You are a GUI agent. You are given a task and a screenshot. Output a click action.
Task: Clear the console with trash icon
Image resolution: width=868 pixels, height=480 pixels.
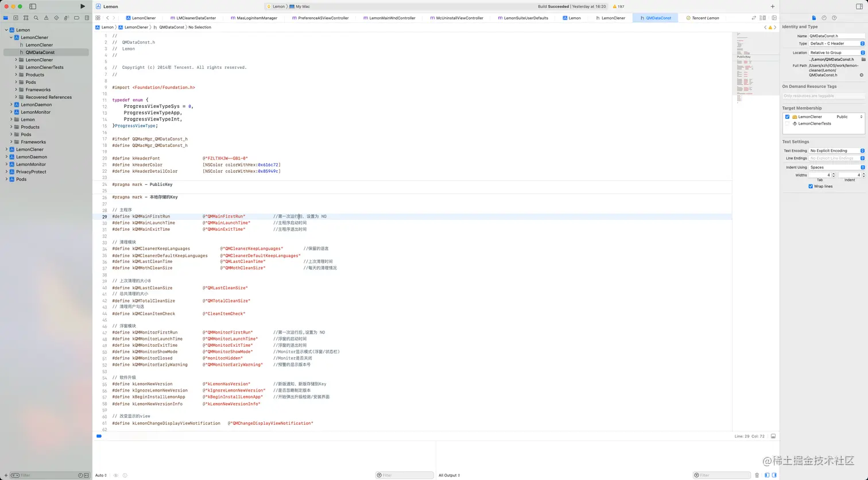[757, 475]
